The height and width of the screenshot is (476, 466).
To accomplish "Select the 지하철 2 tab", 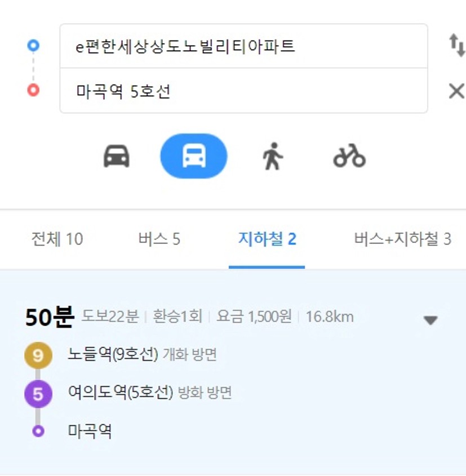I will tap(267, 239).
